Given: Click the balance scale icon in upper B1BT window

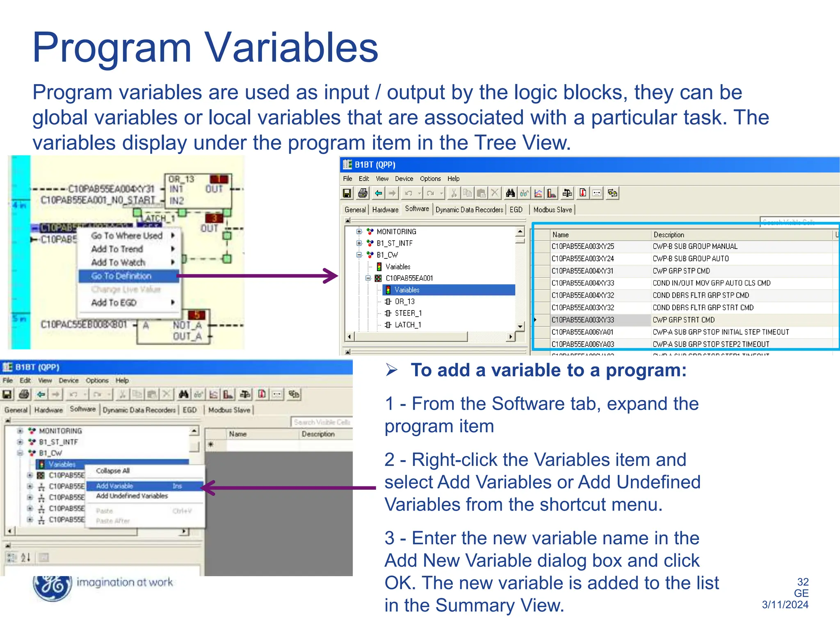Looking at the screenshot, I should pos(567,193).
